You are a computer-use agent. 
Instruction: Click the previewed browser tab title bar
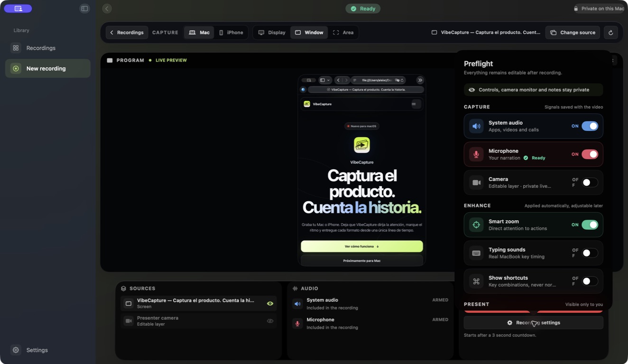coord(366,90)
